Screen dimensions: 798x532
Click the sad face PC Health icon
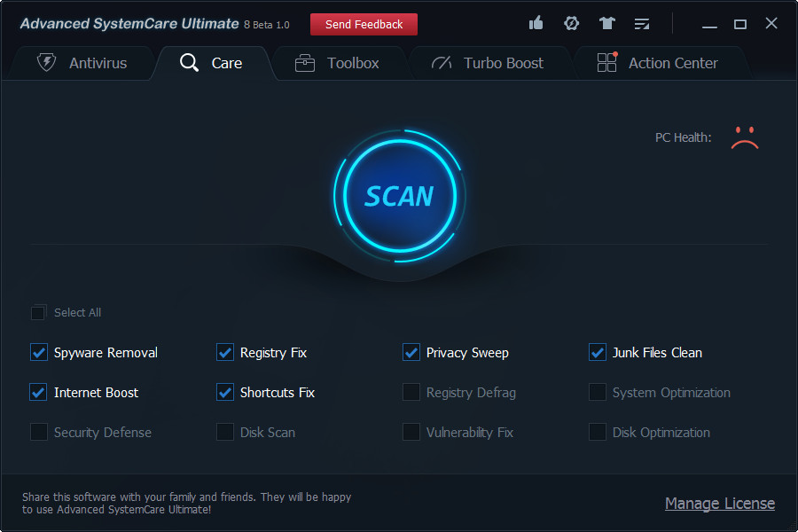745,137
